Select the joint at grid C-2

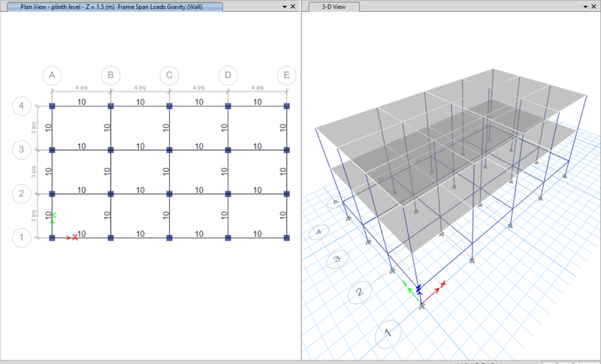click(170, 194)
